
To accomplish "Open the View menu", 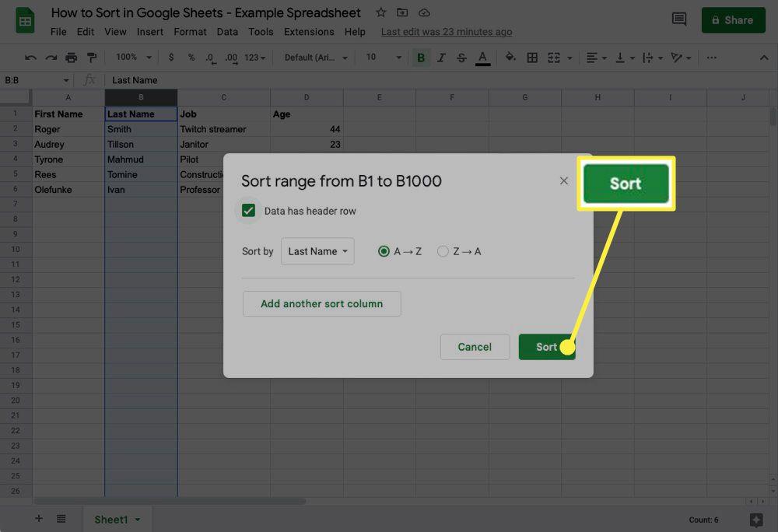I will [x=115, y=32].
